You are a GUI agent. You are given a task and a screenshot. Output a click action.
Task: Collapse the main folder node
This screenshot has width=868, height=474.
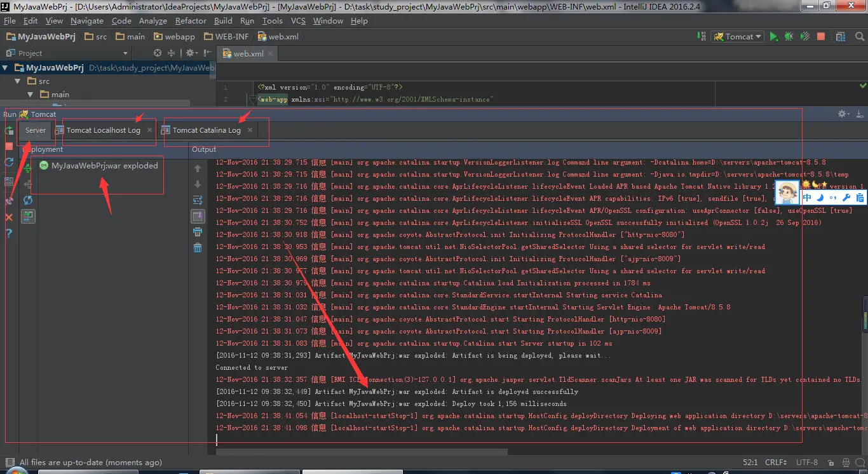coord(31,95)
